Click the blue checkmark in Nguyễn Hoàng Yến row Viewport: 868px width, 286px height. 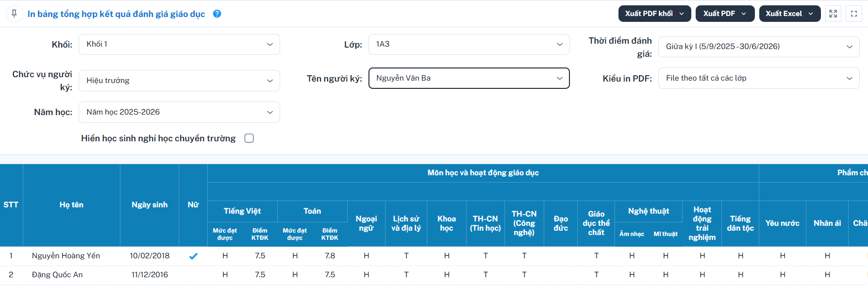(193, 256)
